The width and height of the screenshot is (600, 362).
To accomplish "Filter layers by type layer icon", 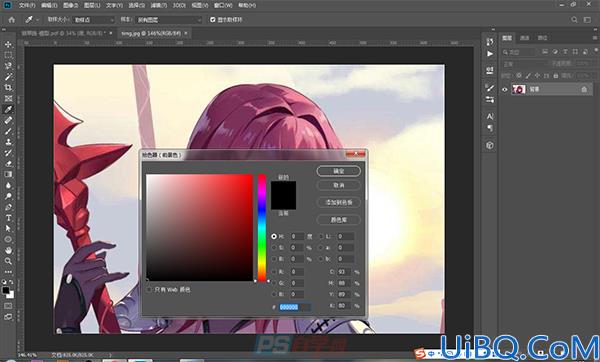I will [x=565, y=52].
